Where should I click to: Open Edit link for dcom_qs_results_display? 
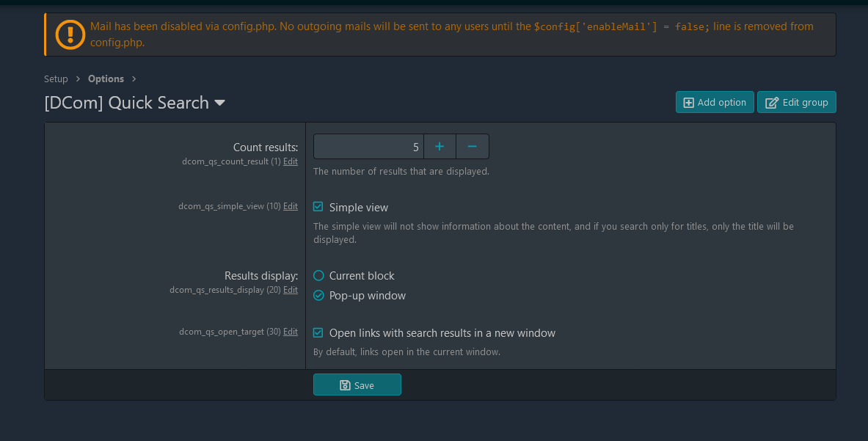[291, 290]
